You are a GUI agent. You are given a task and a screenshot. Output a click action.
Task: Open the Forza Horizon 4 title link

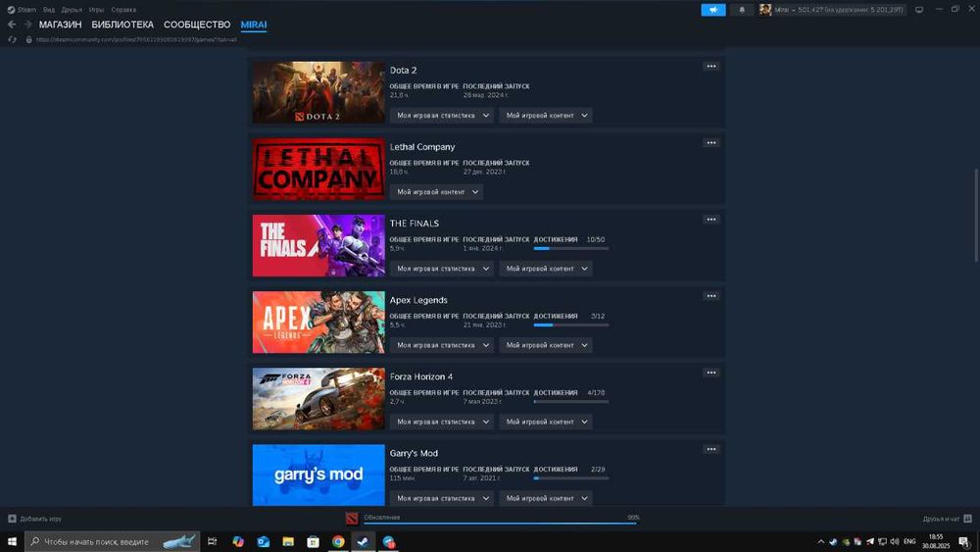coord(421,376)
